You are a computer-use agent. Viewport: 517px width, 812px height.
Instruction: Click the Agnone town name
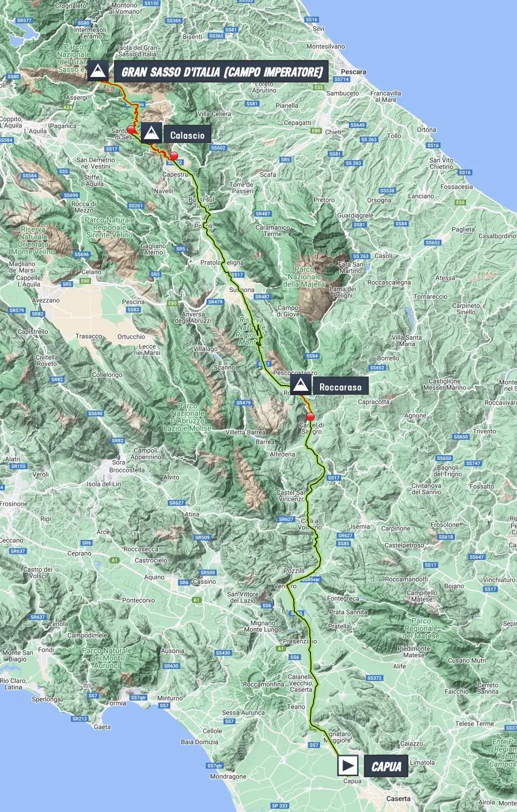coord(415,416)
